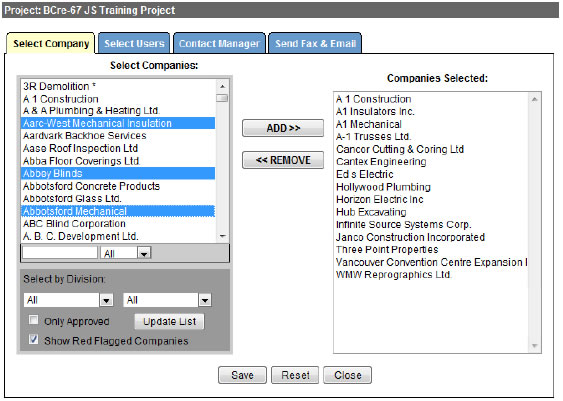This screenshot has width=563, height=401.
Task: Select 'A & A Plumbing & Heating Ltd.'
Action: tap(118, 111)
